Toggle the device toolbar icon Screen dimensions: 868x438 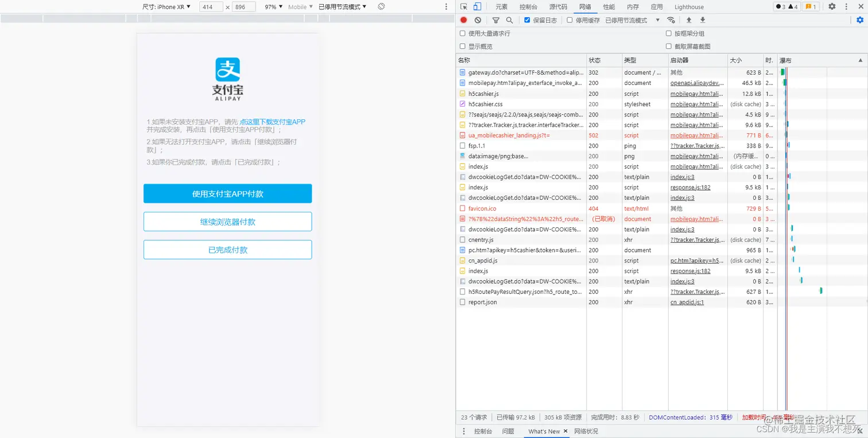477,7
